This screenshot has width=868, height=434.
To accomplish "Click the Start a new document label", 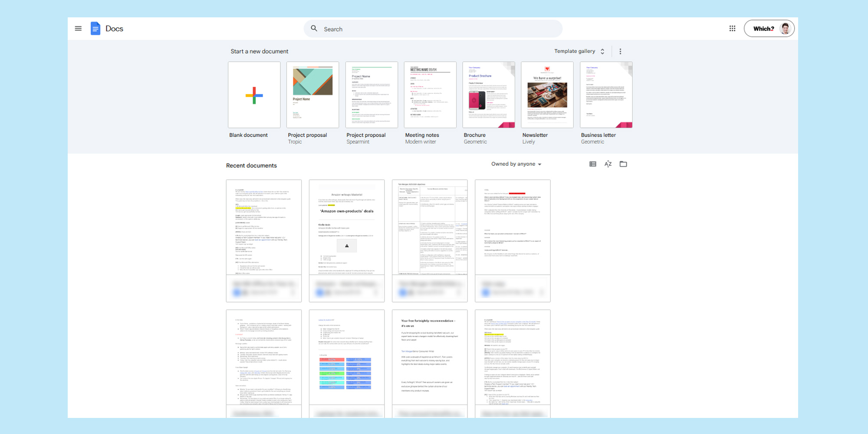I will (260, 51).
